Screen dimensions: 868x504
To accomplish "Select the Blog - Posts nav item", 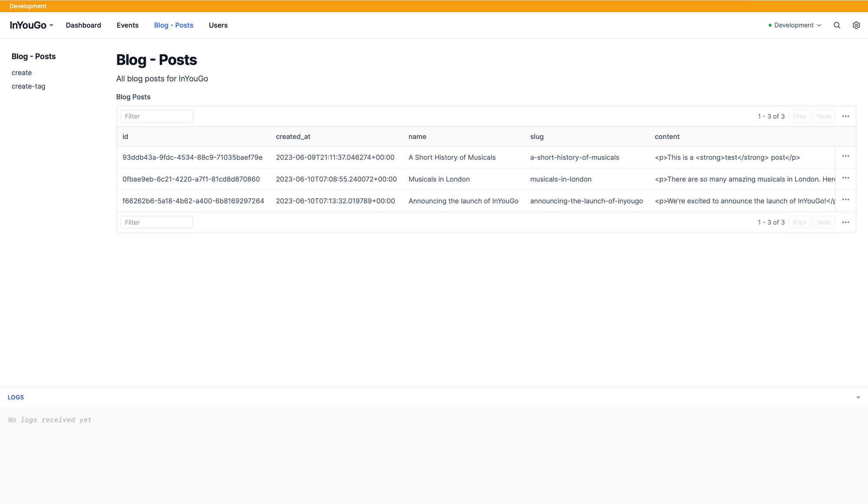I will click(174, 25).
